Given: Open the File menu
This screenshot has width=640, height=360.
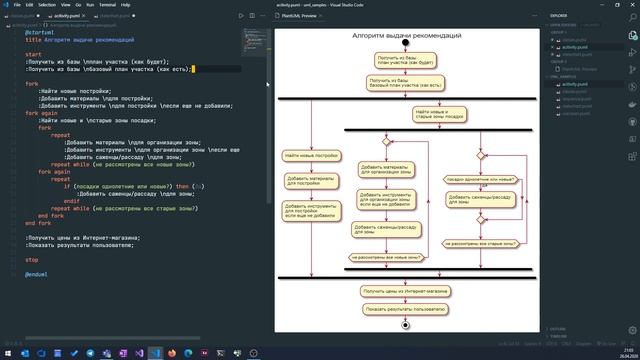Looking at the screenshot, I should 17,5.
